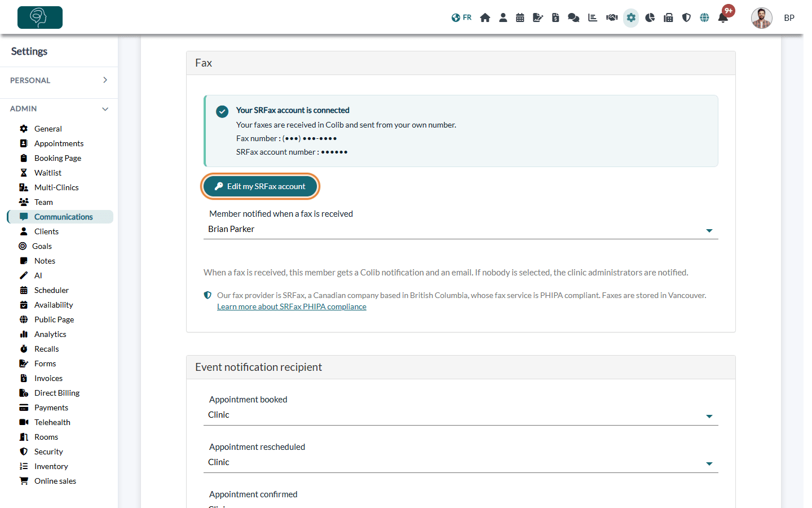Open Inventory settings
Screen dimensions: 812x508
[51, 466]
